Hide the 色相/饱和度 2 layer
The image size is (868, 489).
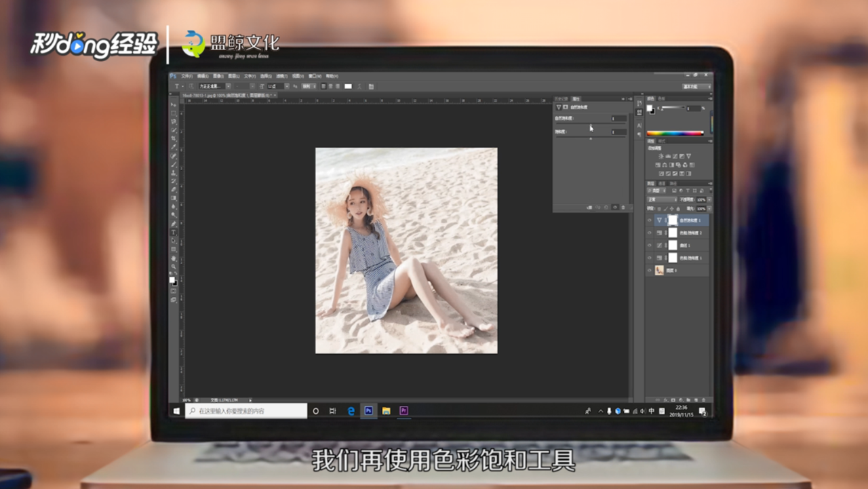point(649,233)
